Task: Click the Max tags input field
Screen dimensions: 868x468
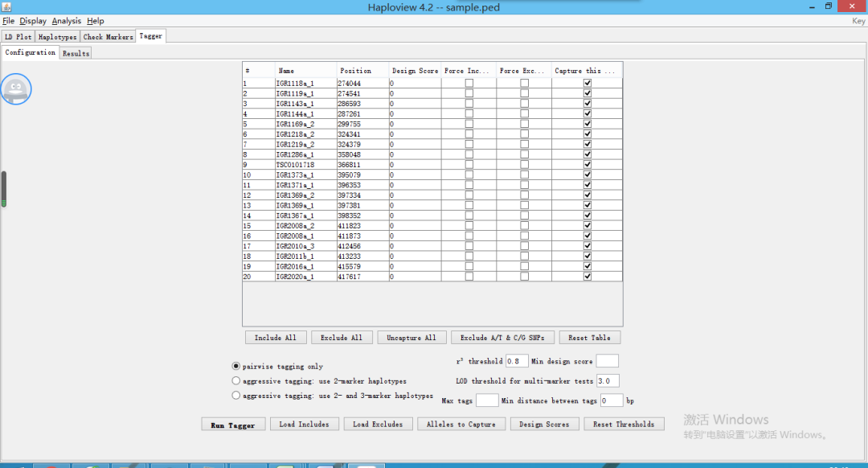Action: click(x=487, y=400)
